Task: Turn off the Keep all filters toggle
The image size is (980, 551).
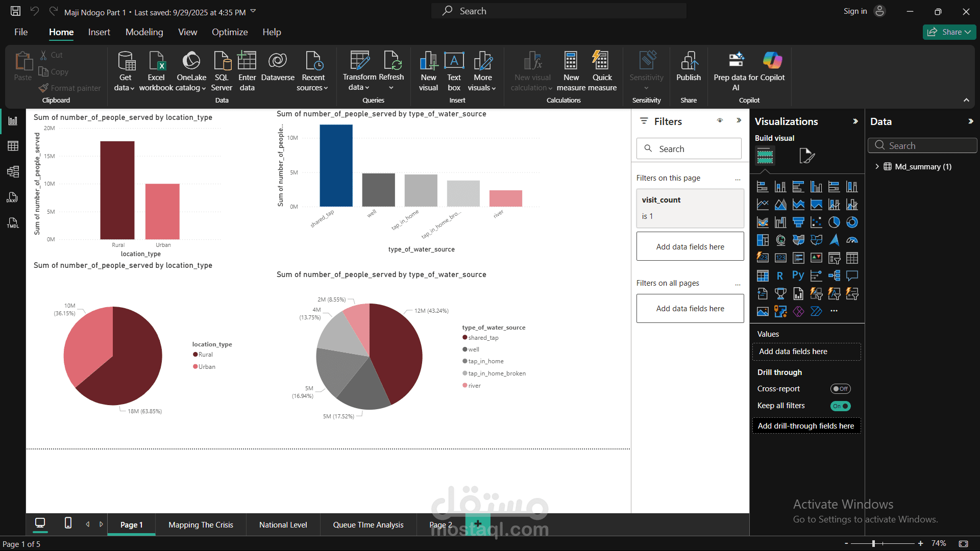Action: tap(840, 406)
